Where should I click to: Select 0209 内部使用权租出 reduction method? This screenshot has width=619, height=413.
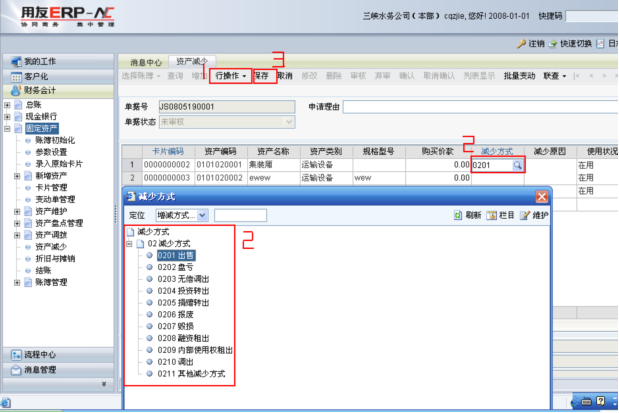point(195,350)
